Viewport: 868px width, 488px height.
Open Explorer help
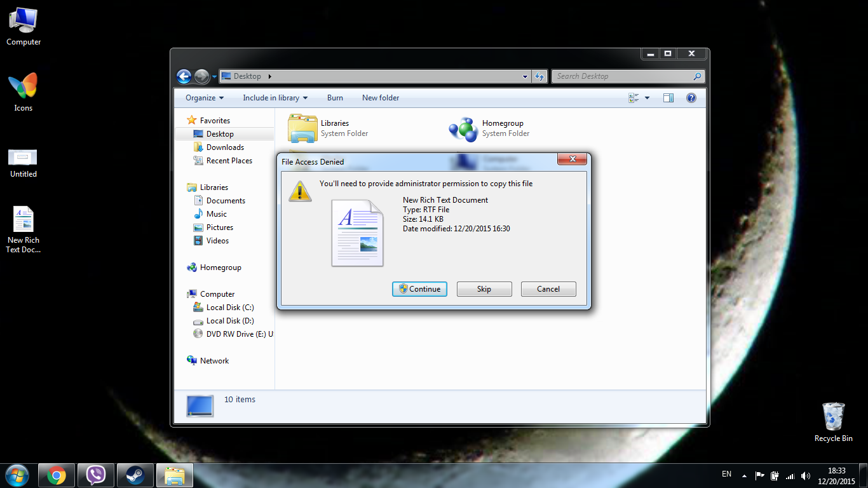tap(691, 98)
